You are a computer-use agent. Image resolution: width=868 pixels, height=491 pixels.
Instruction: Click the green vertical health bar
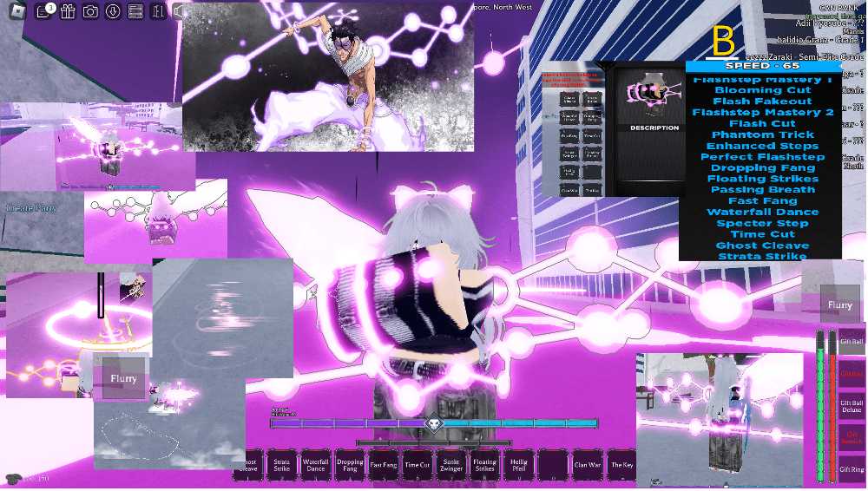coord(820,406)
